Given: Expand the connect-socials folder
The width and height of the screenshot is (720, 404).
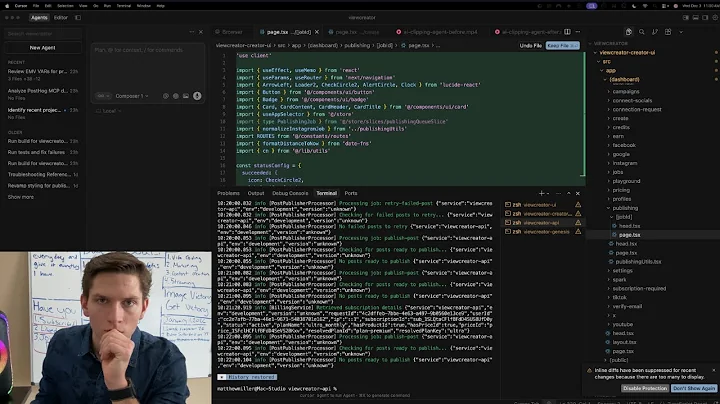Looking at the screenshot, I should (632, 100).
